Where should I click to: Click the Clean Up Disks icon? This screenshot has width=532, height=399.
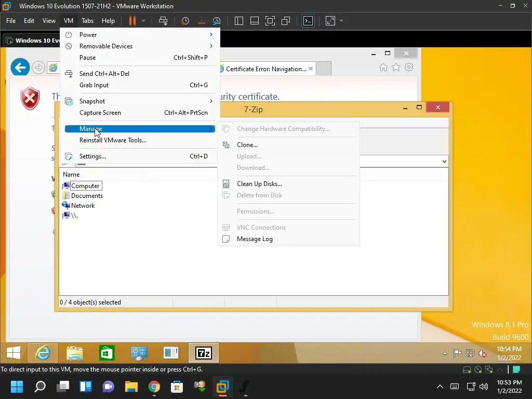[226, 184]
